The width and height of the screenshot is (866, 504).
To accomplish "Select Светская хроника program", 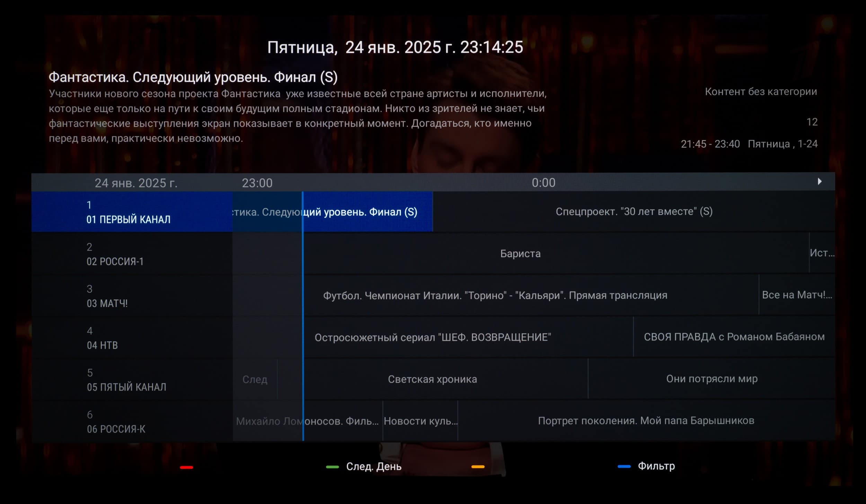I will [432, 379].
